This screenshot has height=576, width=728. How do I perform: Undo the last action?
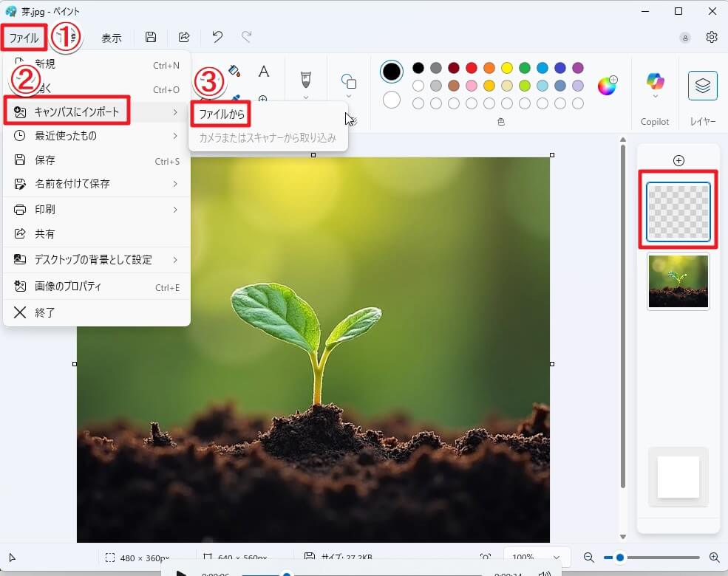[217, 37]
